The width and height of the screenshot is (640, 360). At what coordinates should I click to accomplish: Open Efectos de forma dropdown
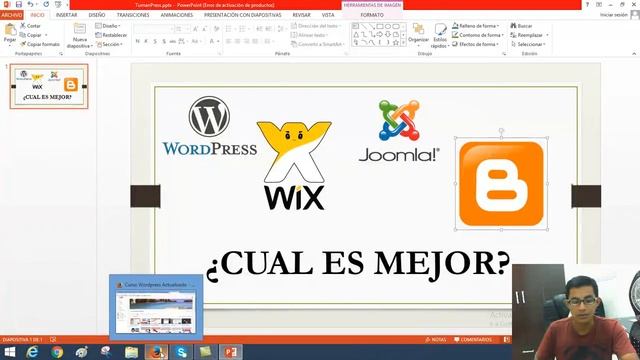476,44
